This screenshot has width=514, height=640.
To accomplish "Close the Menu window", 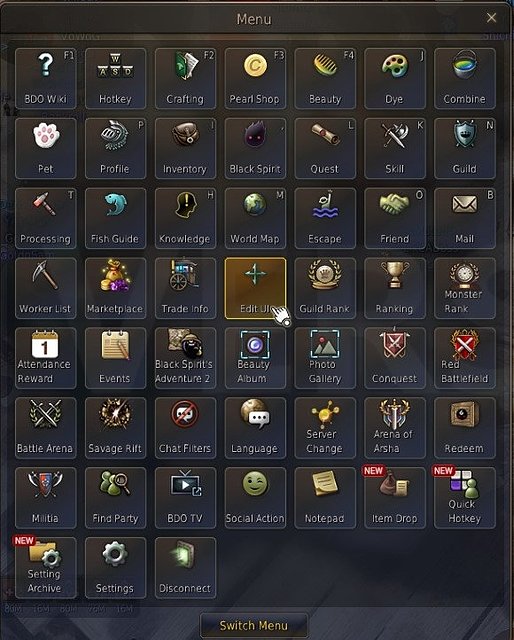I will click(x=491, y=18).
